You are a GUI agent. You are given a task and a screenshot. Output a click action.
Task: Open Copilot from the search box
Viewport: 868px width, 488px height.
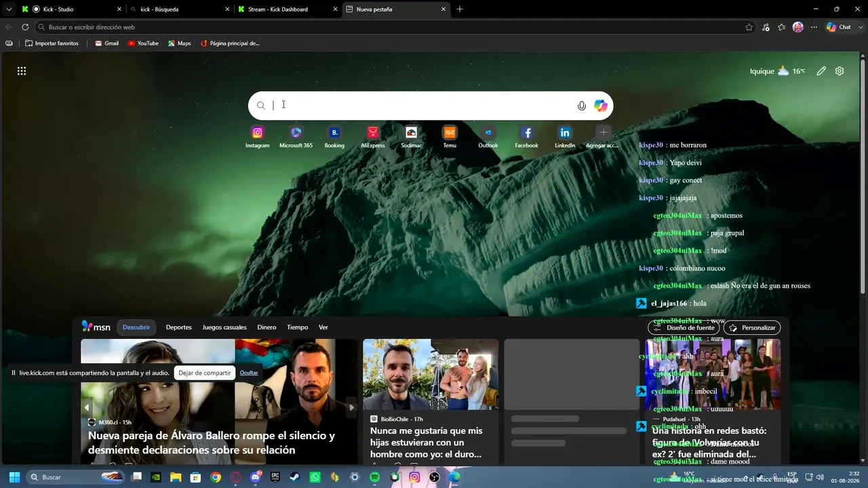pos(601,106)
